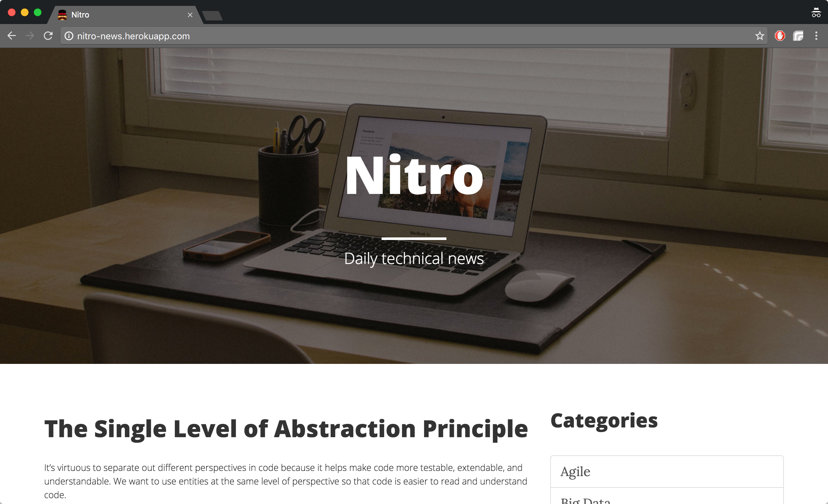Click the green zoom button on the window
The width and height of the screenshot is (828, 504).
[37, 12]
